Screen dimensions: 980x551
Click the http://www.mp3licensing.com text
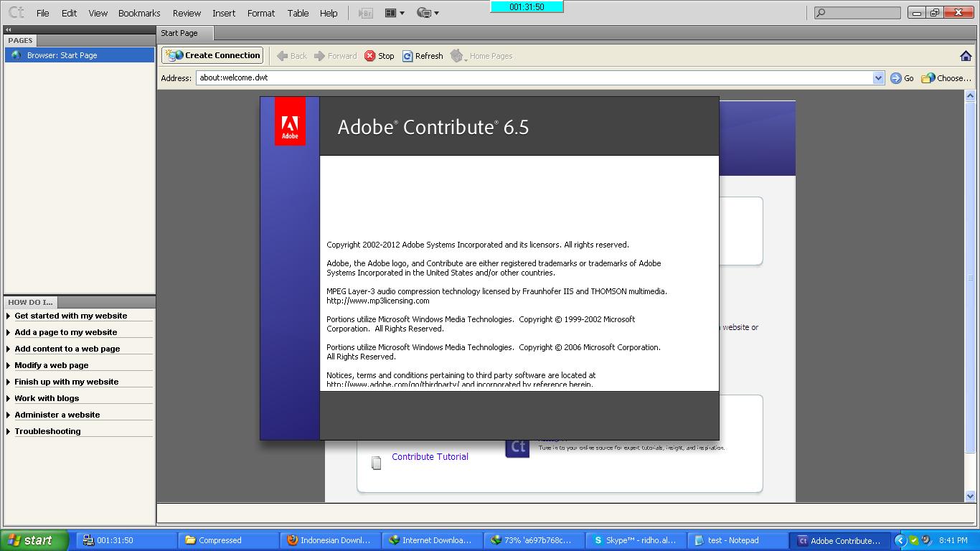click(378, 301)
